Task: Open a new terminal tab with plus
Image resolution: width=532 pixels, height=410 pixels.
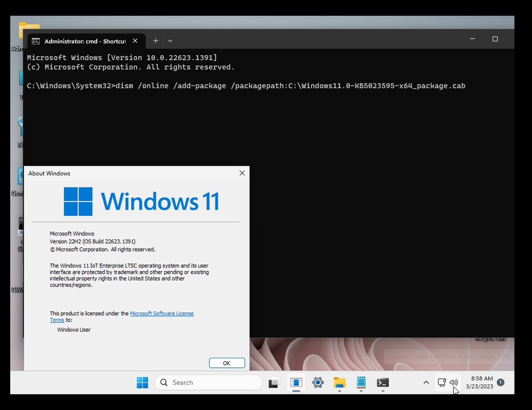Action: 155,41
